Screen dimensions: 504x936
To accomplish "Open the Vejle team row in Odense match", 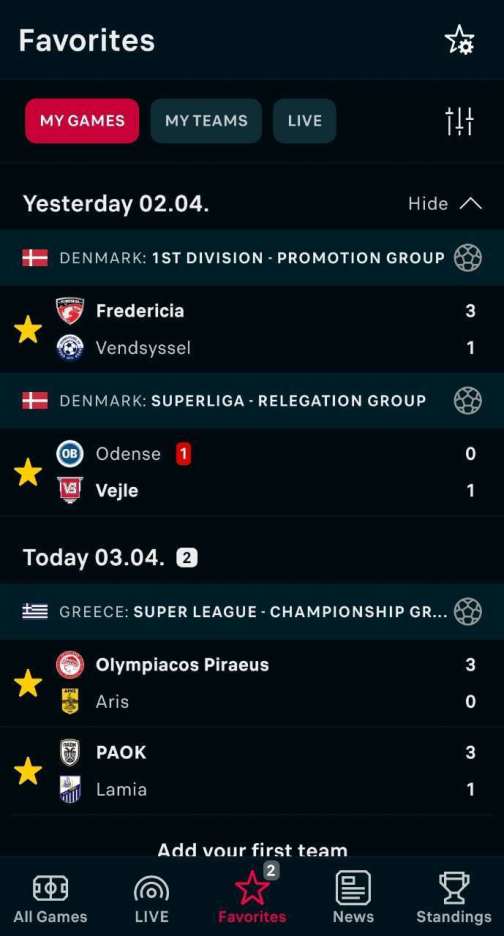I will point(252,491).
